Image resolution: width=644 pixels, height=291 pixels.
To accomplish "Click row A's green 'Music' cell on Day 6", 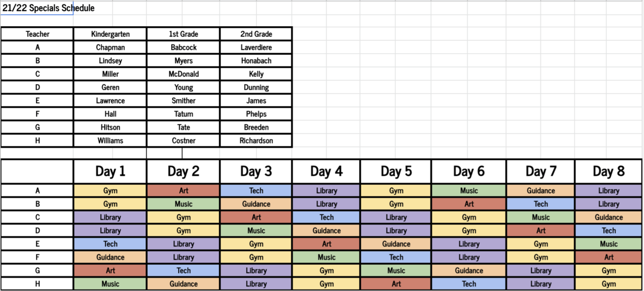I will click(x=469, y=190).
